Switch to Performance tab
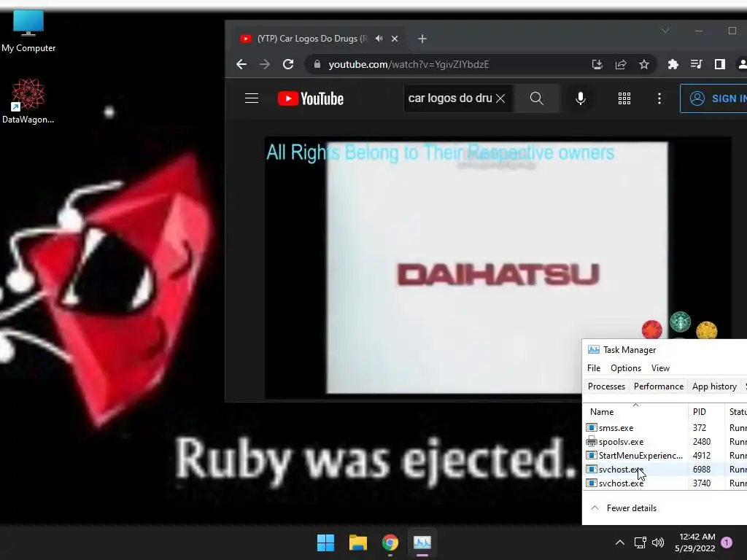 coord(659,386)
